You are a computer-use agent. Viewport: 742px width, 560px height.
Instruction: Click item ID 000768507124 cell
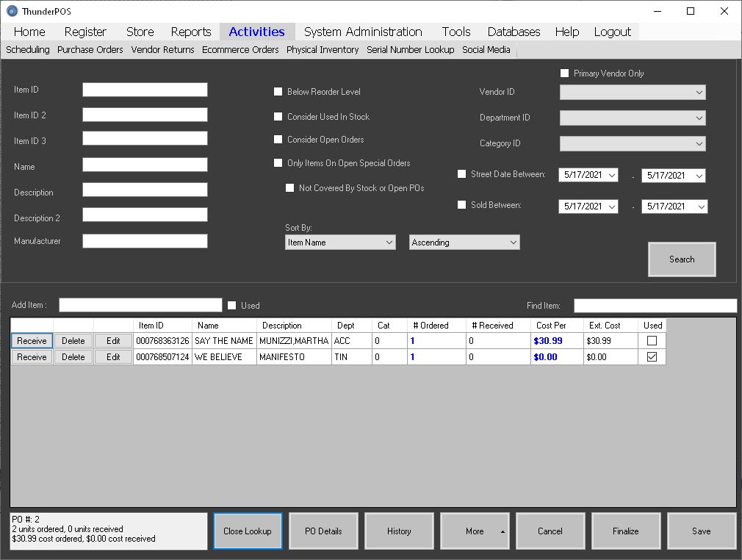coord(162,357)
